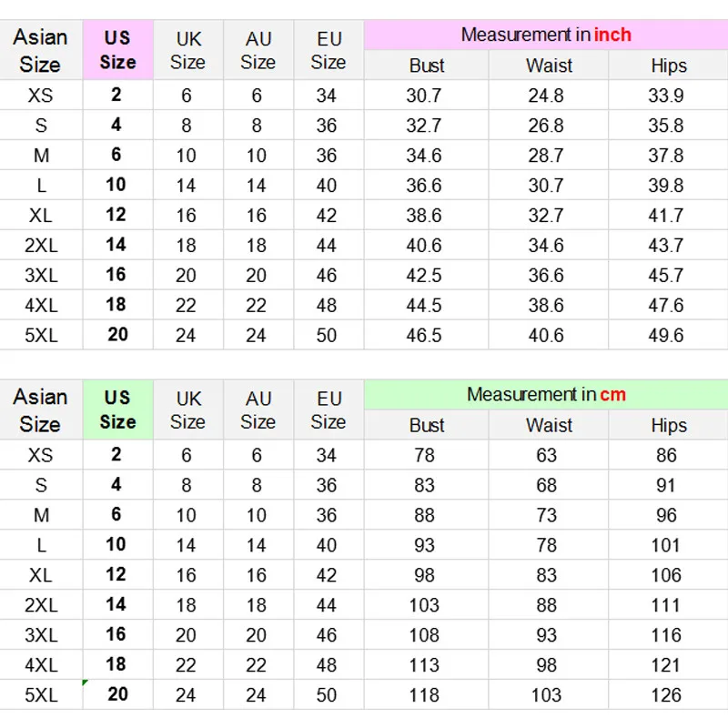728x728 pixels.
Task: Click hips value 33.9 in inch table
Action: (x=666, y=95)
